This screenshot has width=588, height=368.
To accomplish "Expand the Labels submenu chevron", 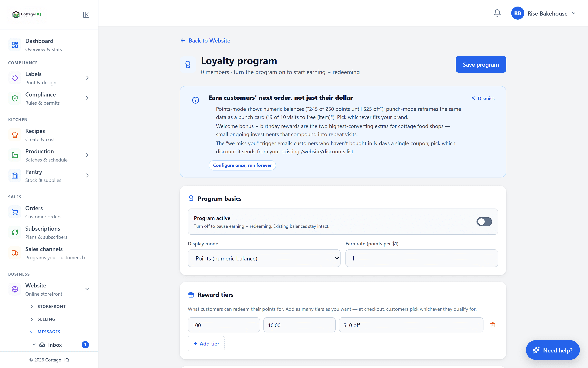I will point(87,78).
